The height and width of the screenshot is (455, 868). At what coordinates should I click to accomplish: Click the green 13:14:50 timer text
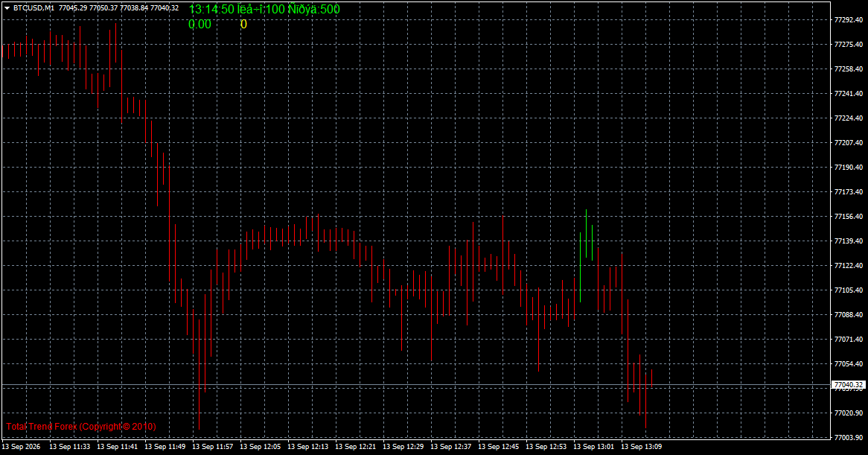coord(211,10)
